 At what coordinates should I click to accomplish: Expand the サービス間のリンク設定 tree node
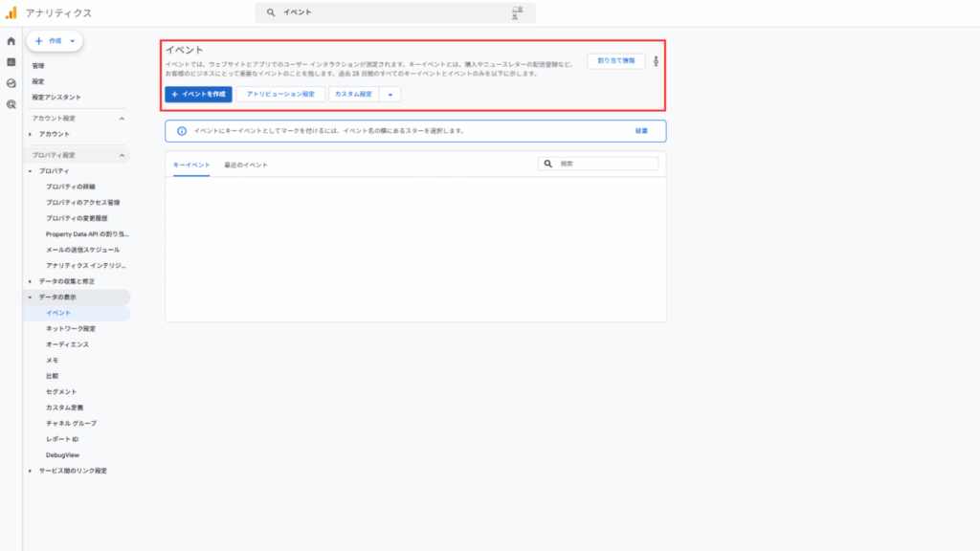(x=31, y=471)
